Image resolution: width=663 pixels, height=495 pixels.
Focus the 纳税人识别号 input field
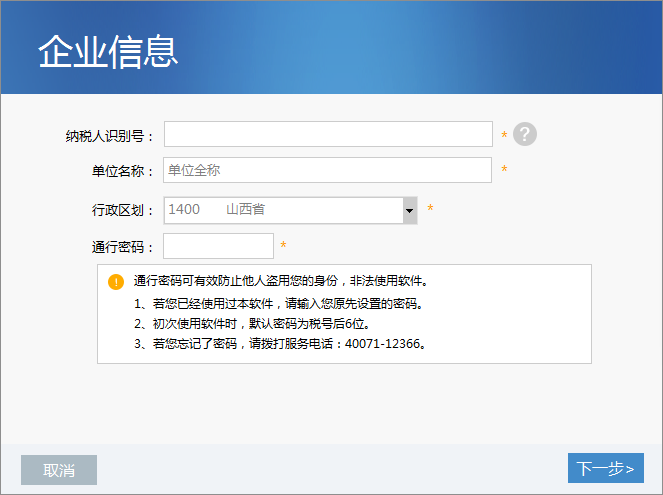[328, 135]
